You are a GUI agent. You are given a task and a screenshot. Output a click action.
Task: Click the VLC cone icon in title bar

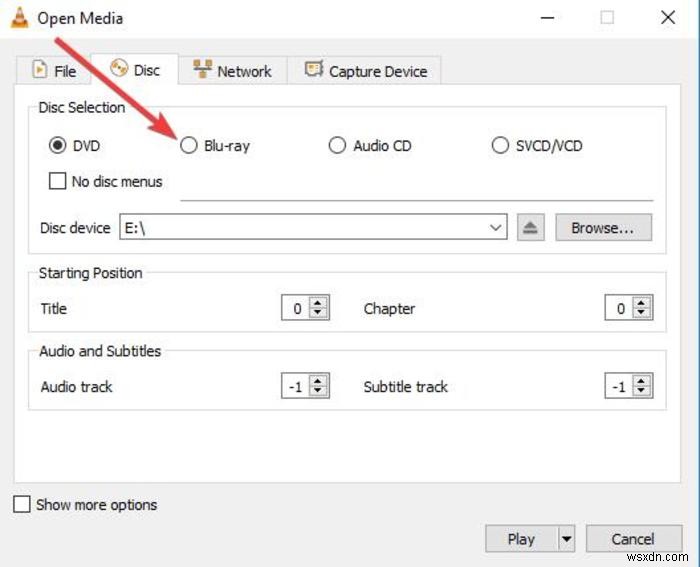coord(18,17)
